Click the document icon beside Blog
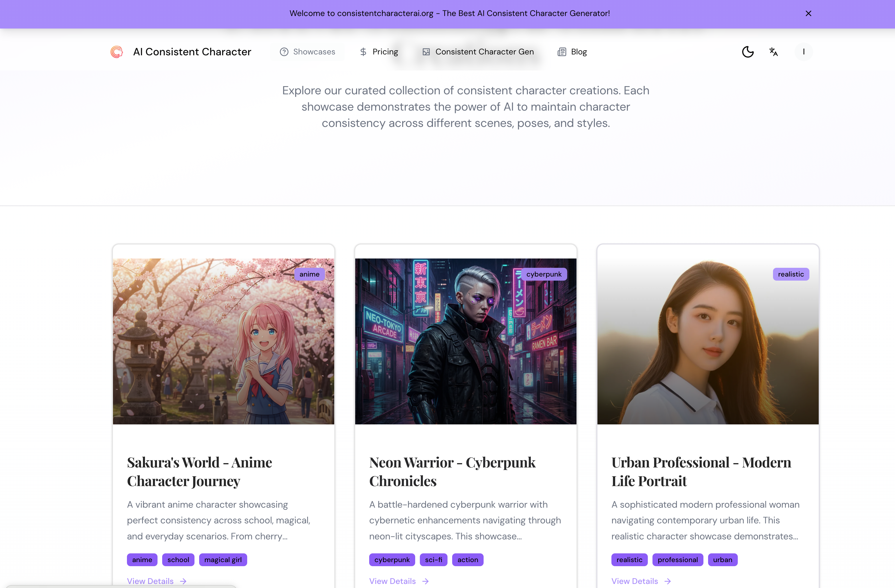 point(562,52)
